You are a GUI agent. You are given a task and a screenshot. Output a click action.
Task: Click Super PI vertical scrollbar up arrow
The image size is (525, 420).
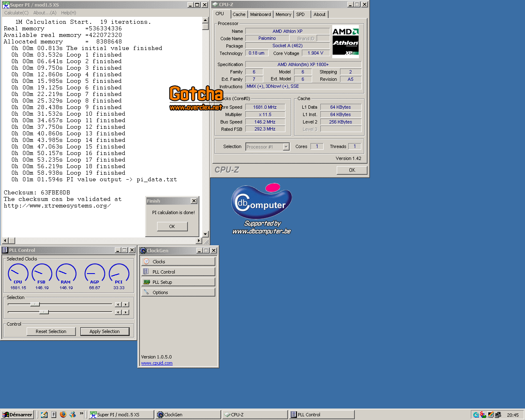(x=205, y=20)
